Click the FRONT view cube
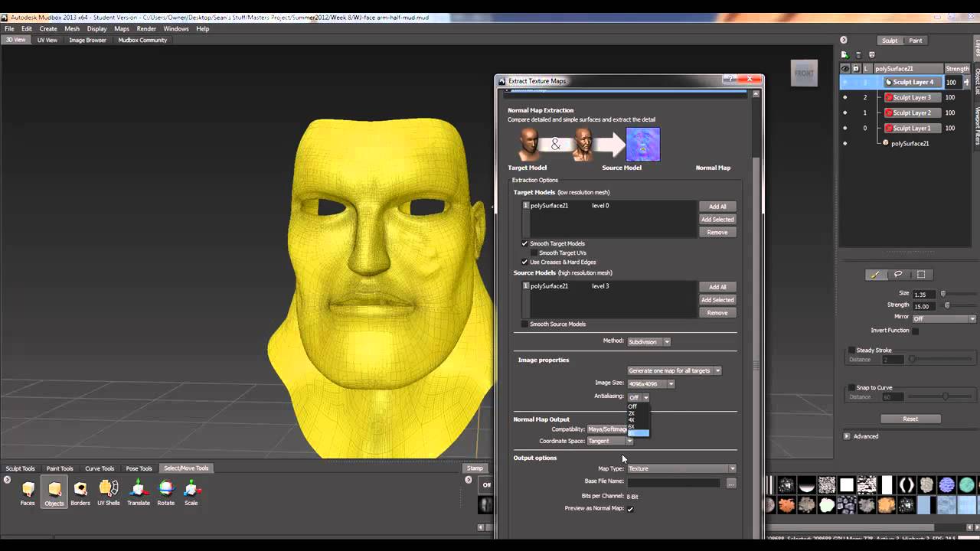The image size is (980, 551). tap(804, 73)
